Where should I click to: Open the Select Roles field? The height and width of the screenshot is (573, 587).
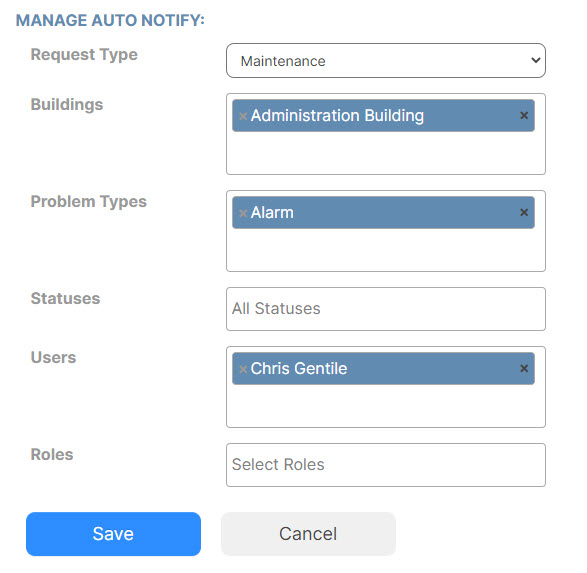coord(386,465)
